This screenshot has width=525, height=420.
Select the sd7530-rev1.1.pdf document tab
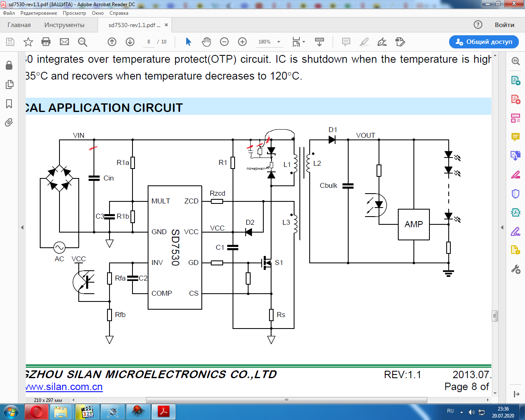(x=135, y=25)
